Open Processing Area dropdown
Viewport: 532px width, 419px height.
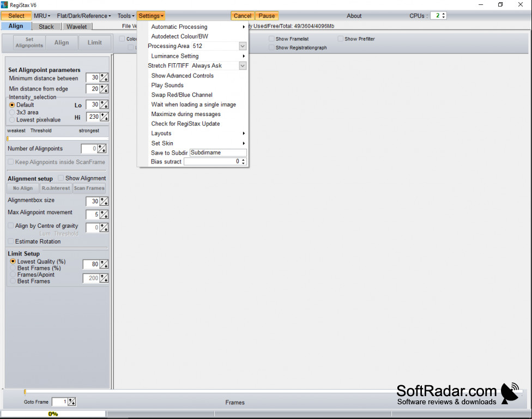(243, 46)
